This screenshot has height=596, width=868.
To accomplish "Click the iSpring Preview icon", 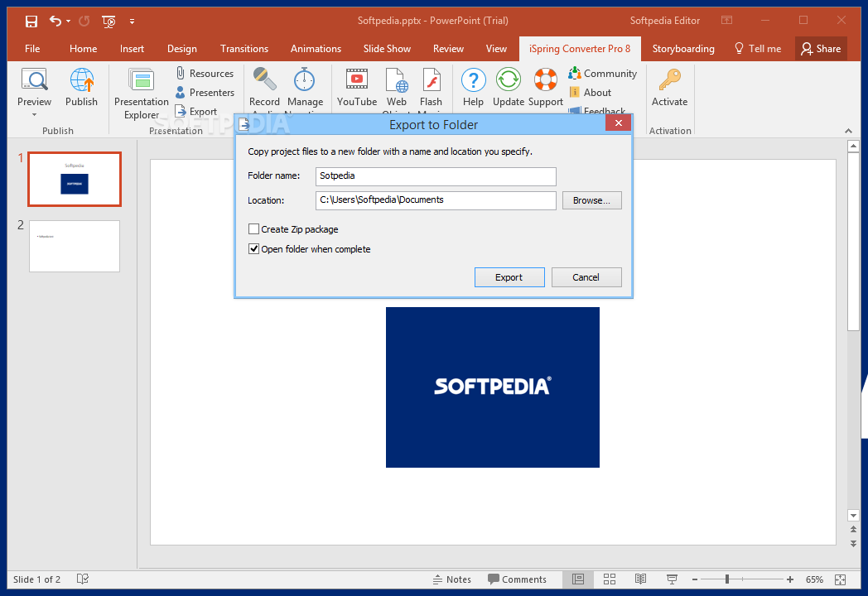I will point(34,79).
